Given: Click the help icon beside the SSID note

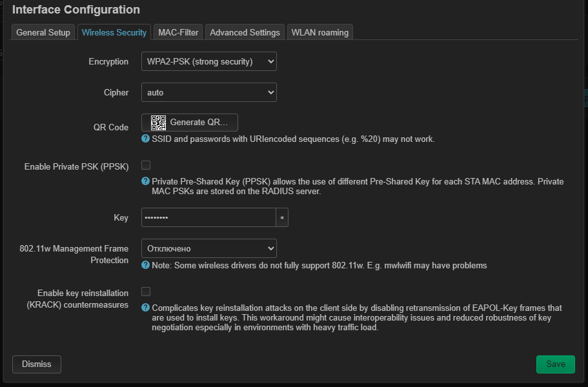Looking at the screenshot, I should [145, 139].
